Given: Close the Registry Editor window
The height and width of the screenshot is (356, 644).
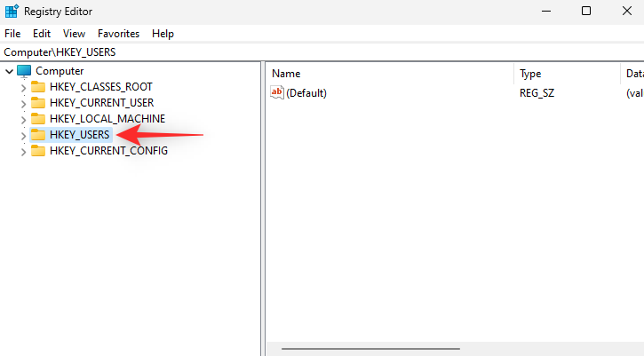Looking at the screenshot, I should (627, 11).
